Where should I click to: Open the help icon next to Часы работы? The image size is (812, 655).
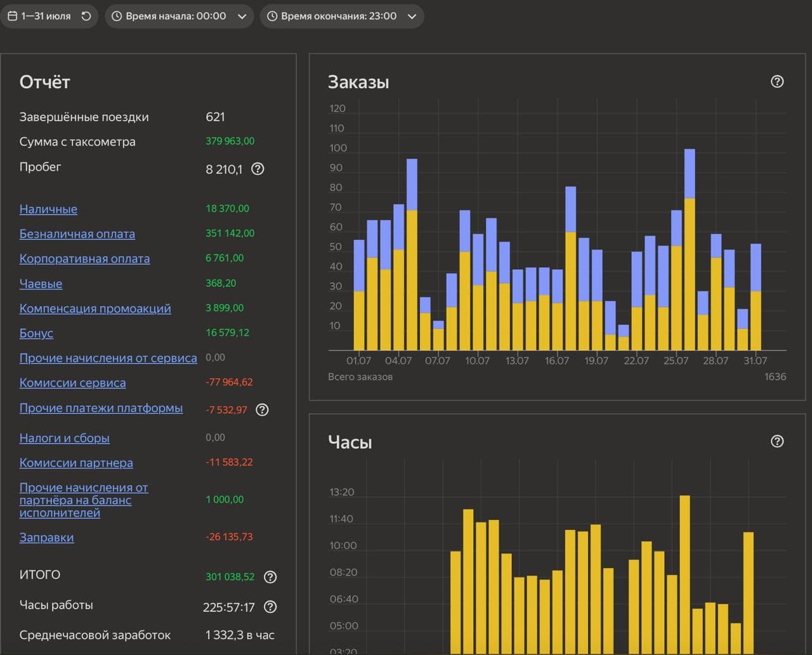(270, 607)
